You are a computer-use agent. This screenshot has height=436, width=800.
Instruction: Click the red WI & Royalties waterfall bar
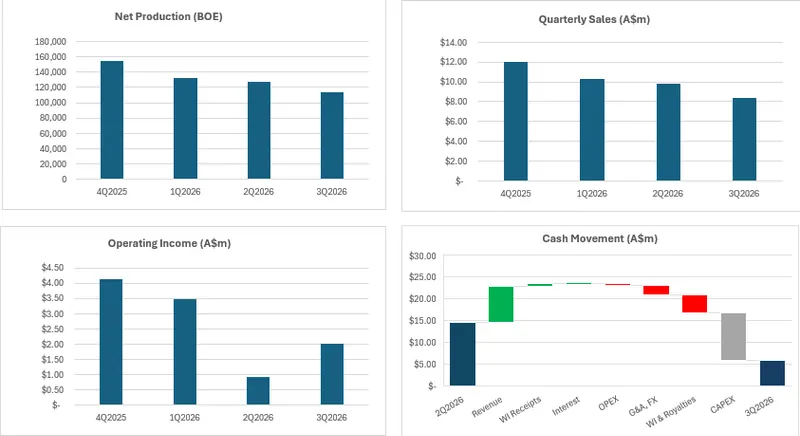[x=694, y=304]
